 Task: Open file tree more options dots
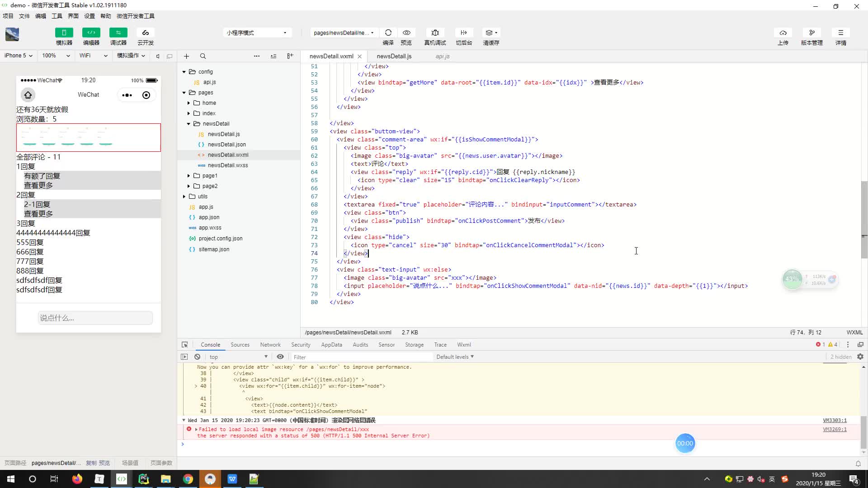257,56
